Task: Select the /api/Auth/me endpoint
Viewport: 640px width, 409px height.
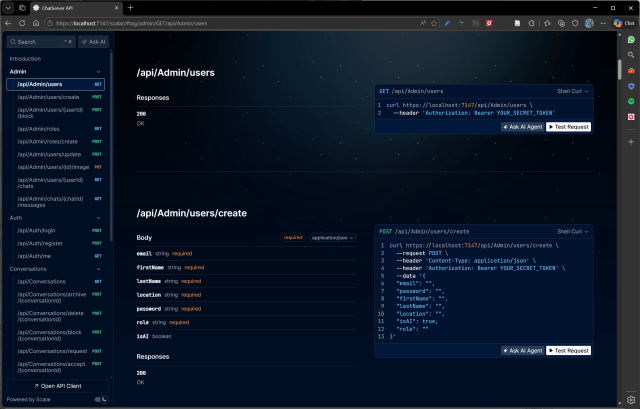Action: pos(56,256)
